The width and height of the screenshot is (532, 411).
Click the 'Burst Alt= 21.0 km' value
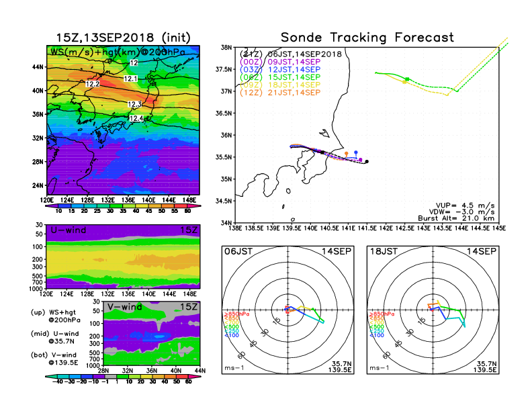pos(456,218)
